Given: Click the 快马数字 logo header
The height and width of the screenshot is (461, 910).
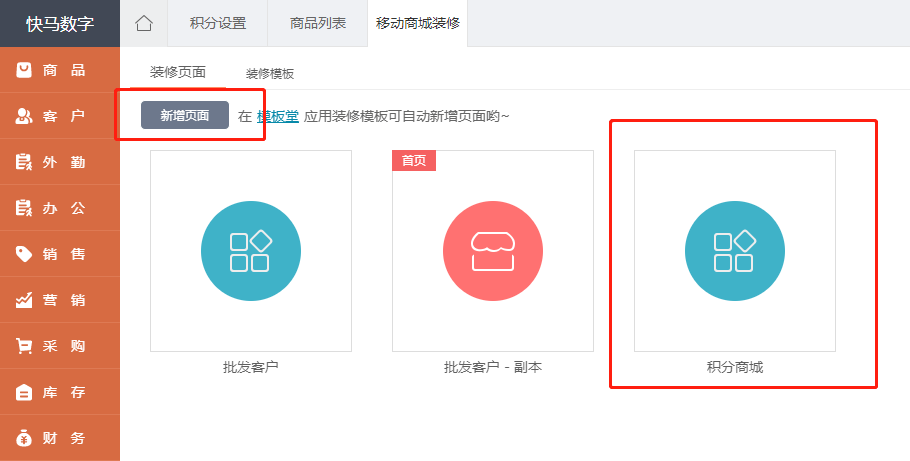Looking at the screenshot, I should coord(60,24).
